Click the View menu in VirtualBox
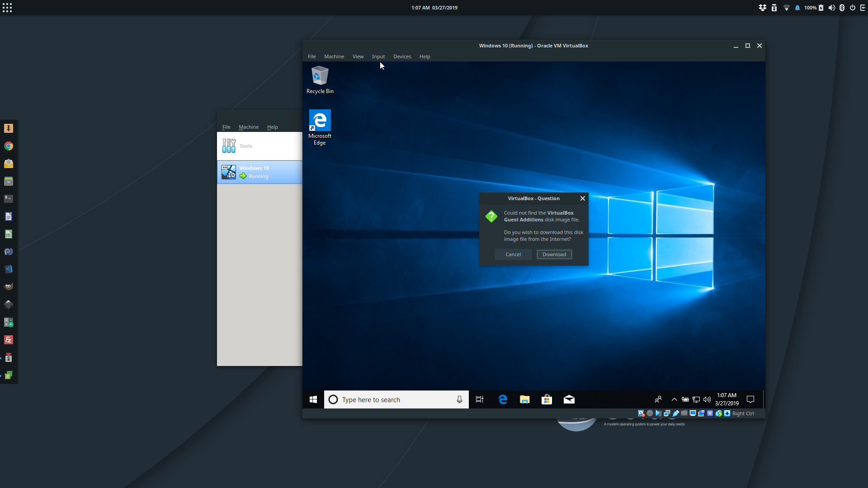The height and width of the screenshot is (488, 868). coord(359,56)
